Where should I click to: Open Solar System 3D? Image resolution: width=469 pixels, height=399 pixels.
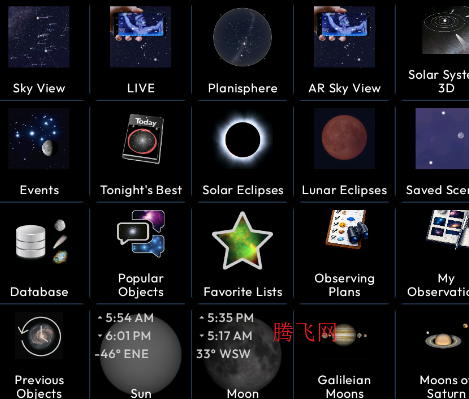[433, 50]
